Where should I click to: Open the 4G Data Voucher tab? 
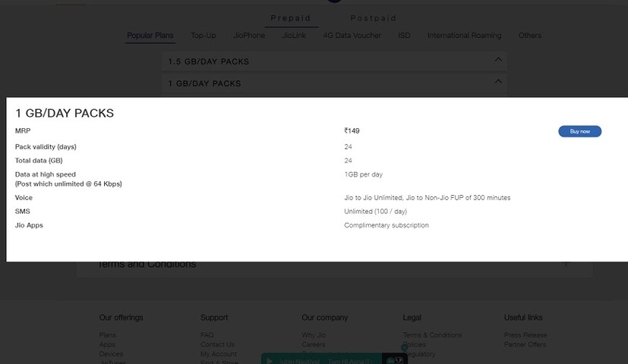point(352,36)
